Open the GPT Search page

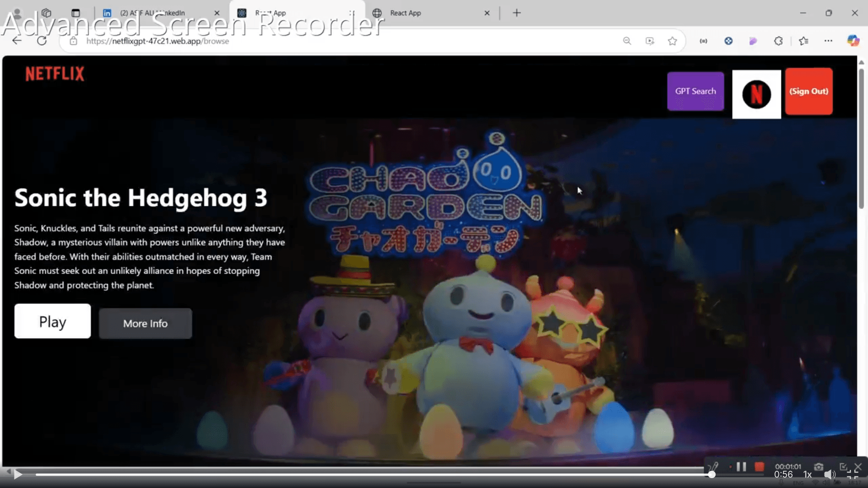coord(695,91)
